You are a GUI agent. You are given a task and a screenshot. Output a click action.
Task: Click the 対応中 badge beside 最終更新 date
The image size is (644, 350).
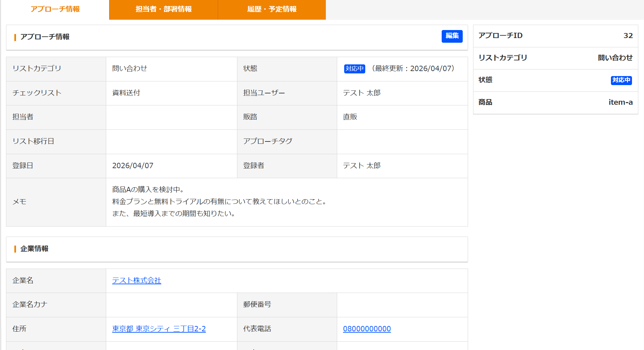354,69
